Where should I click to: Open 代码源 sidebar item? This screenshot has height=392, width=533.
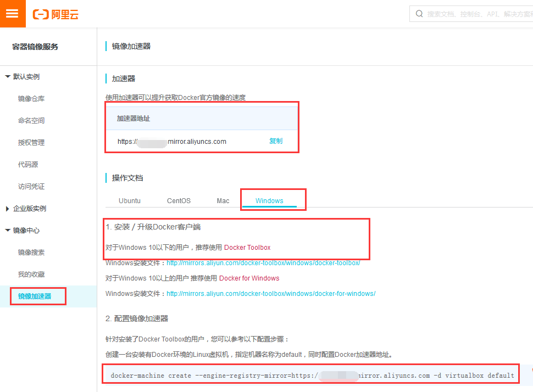coord(28,165)
